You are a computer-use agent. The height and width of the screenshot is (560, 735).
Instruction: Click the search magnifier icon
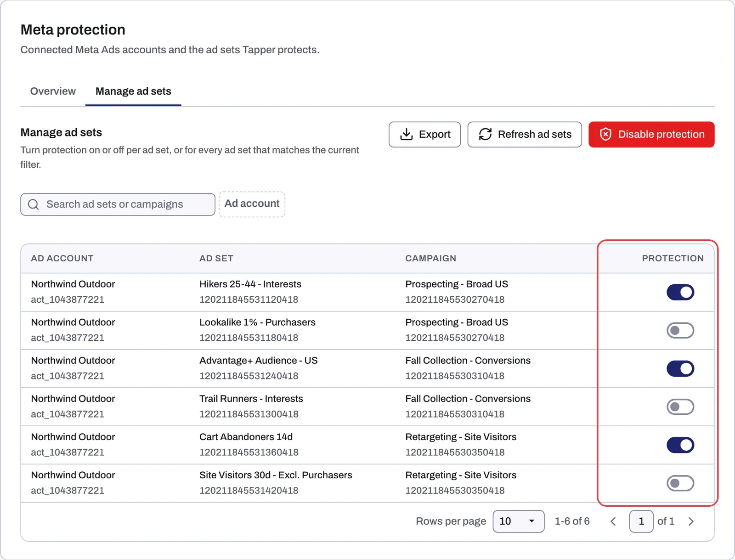pos(34,204)
